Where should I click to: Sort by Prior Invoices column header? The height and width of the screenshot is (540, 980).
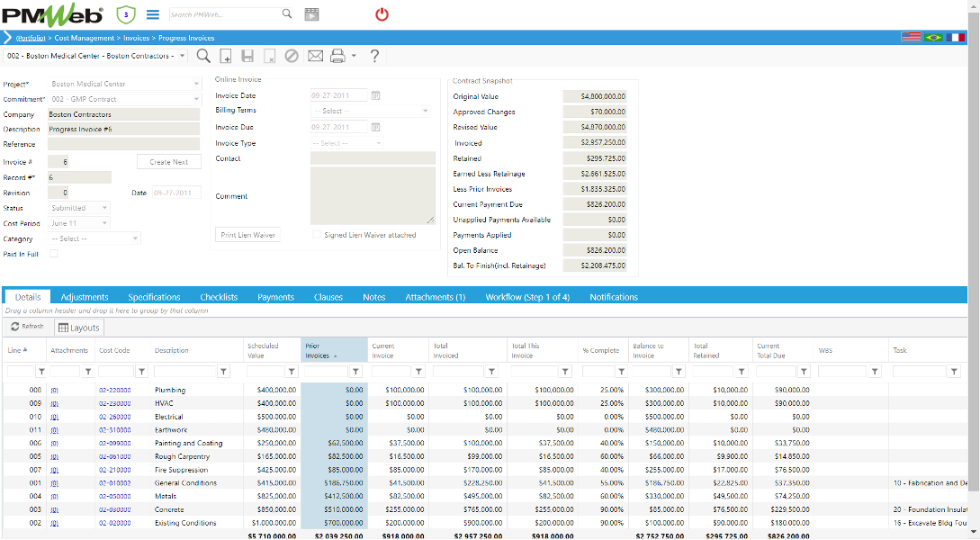pyautogui.click(x=317, y=351)
